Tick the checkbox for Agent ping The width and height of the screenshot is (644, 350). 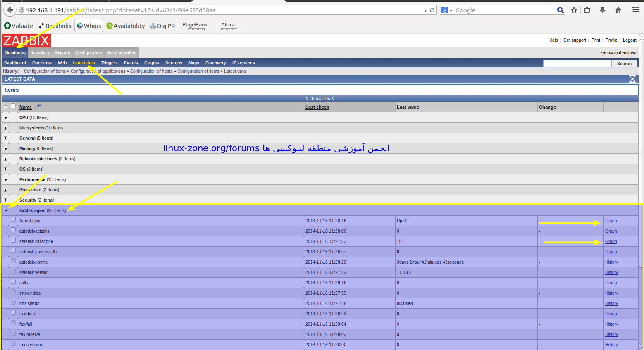(13, 220)
